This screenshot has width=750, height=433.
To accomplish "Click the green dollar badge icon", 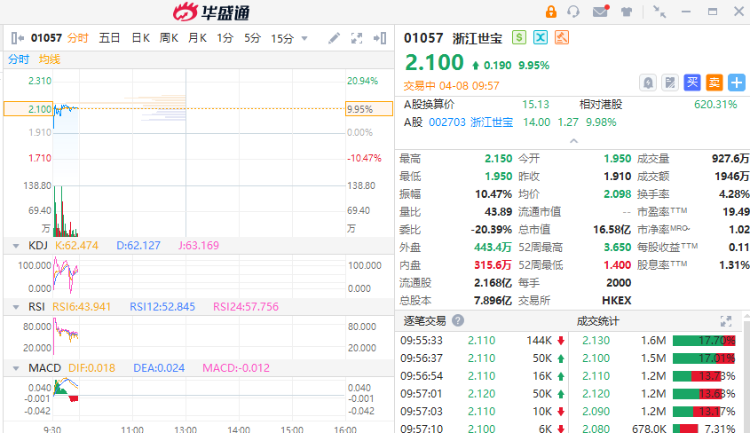I will click(x=519, y=38).
